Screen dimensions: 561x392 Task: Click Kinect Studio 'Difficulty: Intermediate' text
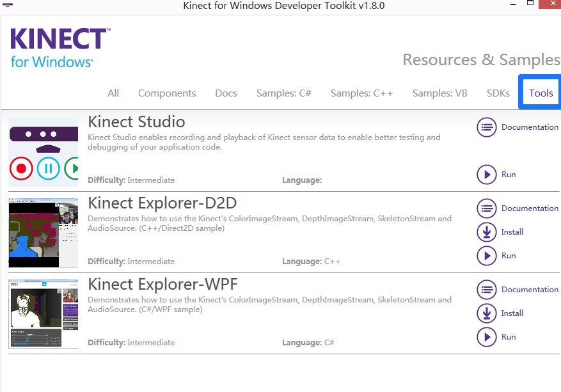click(131, 180)
